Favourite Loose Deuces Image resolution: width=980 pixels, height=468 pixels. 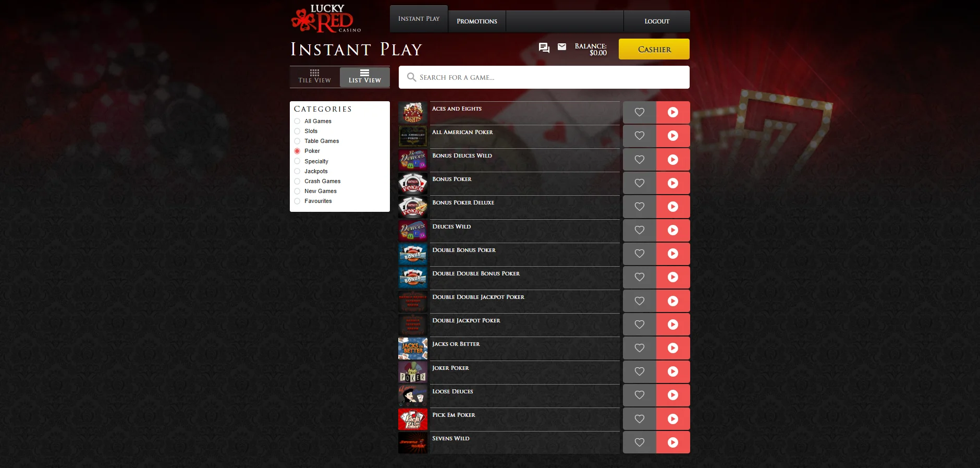point(640,395)
